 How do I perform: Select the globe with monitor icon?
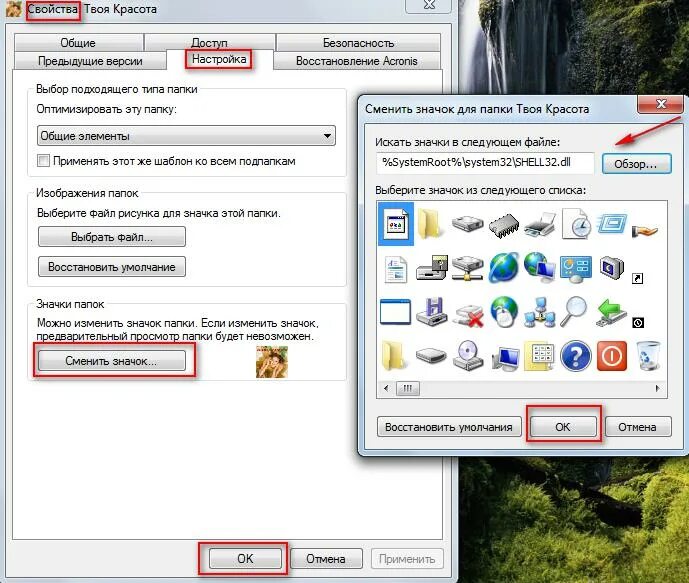pyautogui.click(x=540, y=267)
